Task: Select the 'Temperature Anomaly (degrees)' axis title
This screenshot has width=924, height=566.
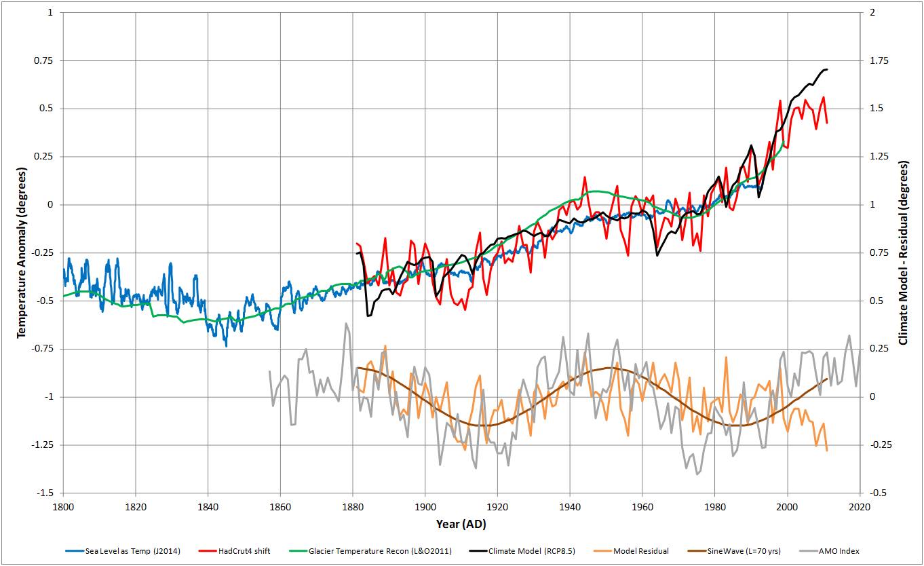Action: (x=22, y=251)
